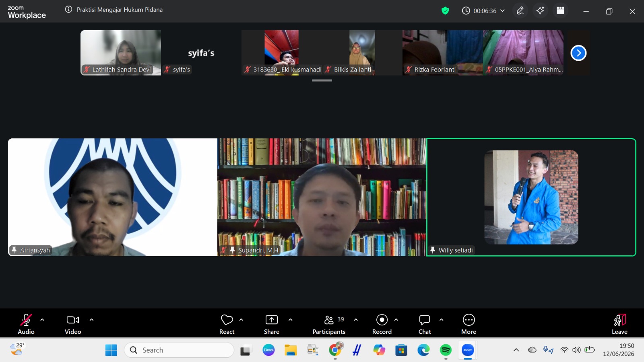This screenshot has height=362, width=644.
Task: Start recording with the Record button
Action: [x=382, y=324]
